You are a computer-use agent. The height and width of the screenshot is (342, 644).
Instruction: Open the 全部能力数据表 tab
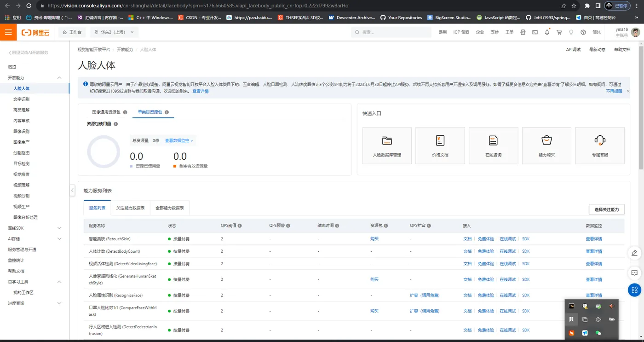click(x=170, y=208)
